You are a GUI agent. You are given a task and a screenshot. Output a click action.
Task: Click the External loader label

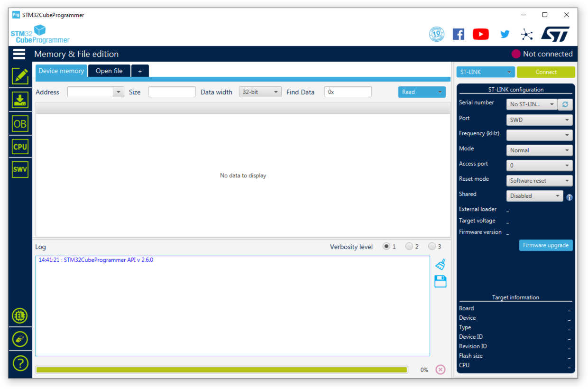tap(478, 209)
